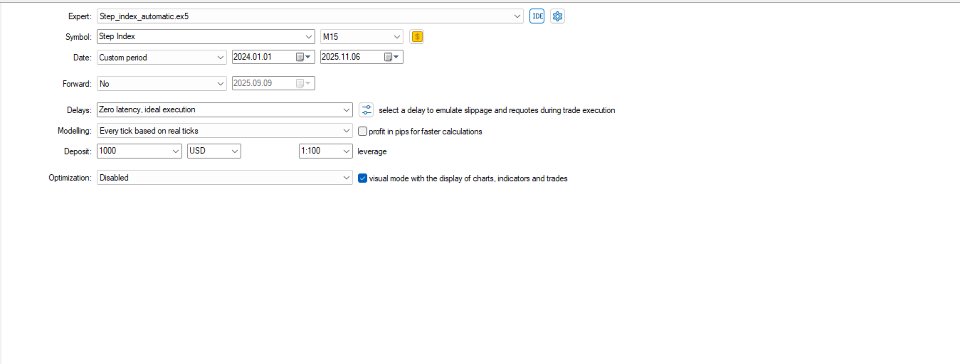Open end date calendar picker 2025.11.06
This screenshot has width=960, height=364.
pos(392,57)
